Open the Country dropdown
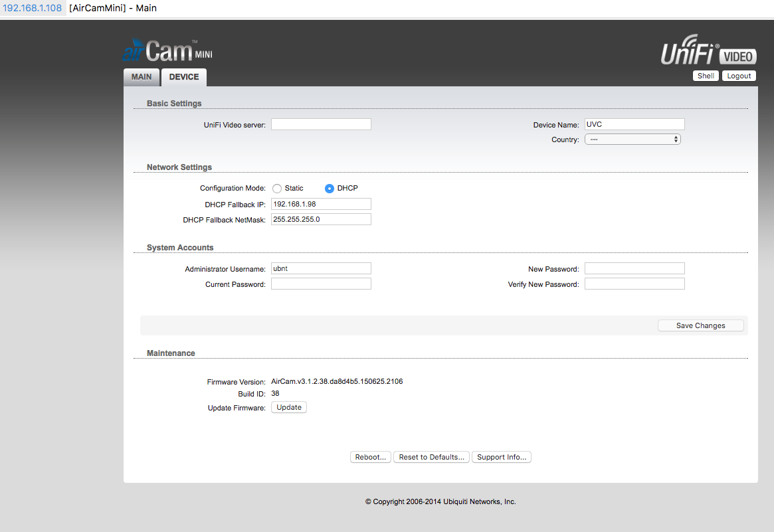 coord(633,139)
